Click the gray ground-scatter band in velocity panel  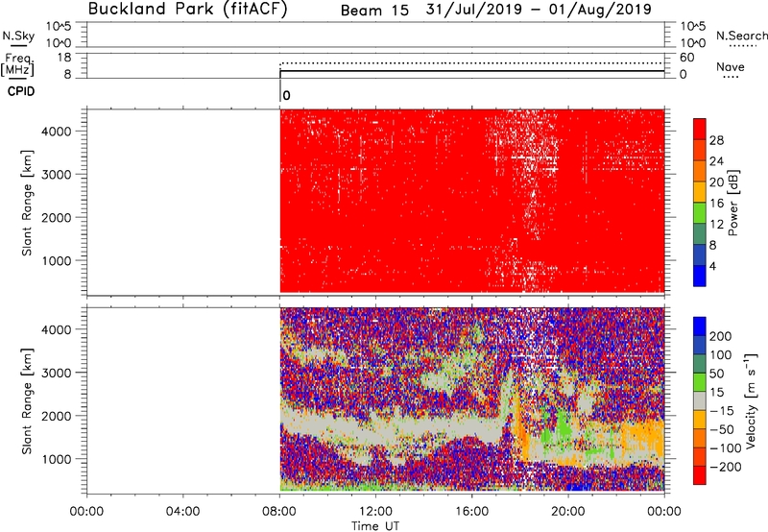392,426
